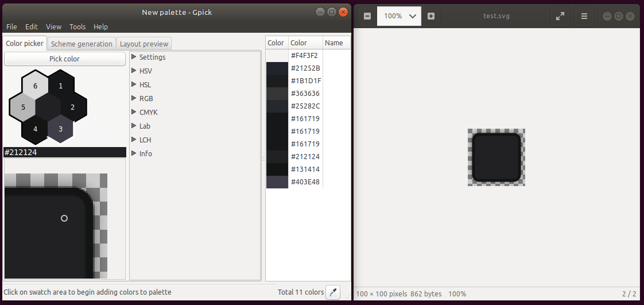This screenshot has height=305, width=644.
Task: Click the dark rounded square SVG image
Action: pos(496,157)
